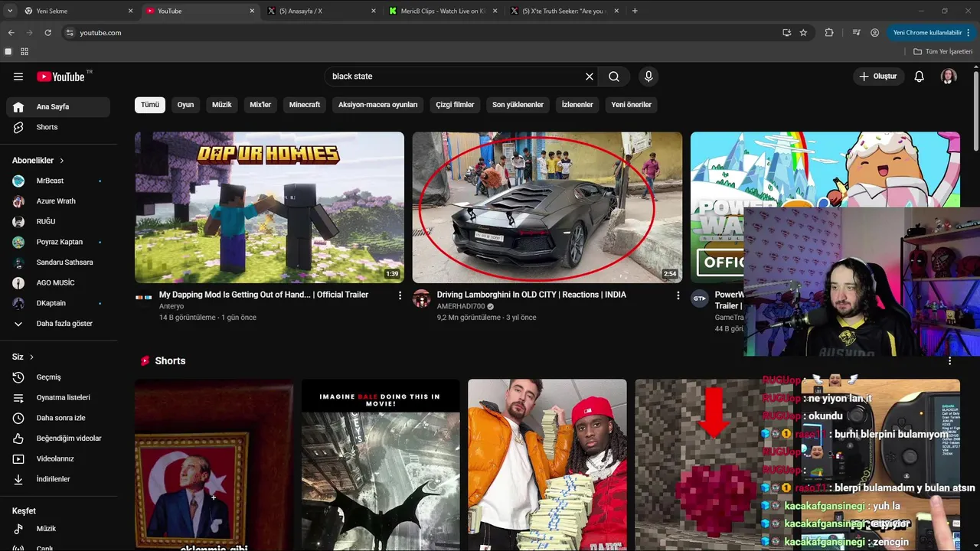Select the Yeni öneriler chip
This screenshot has height=551, width=980.
pyautogui.click(x=632, y=105)
